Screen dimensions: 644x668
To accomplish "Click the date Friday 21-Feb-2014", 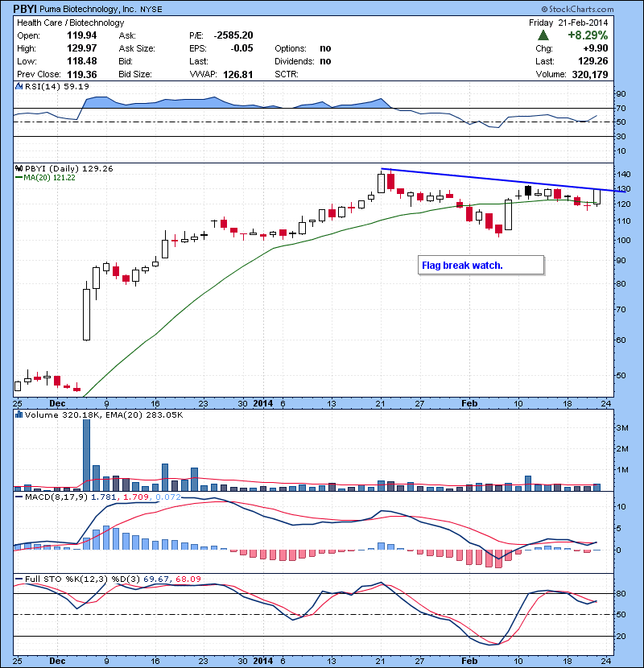I will pyautogui.click(x=568, y=23).
